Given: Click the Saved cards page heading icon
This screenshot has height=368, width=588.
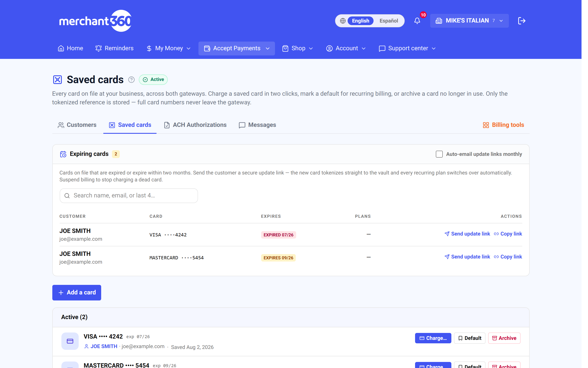Looking at the screenshot, I should pos(57,80).
